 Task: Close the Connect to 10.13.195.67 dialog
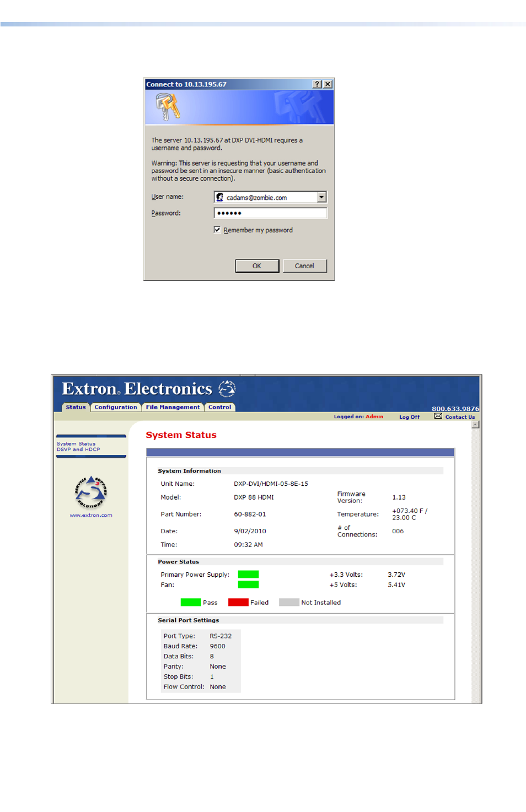328,84
